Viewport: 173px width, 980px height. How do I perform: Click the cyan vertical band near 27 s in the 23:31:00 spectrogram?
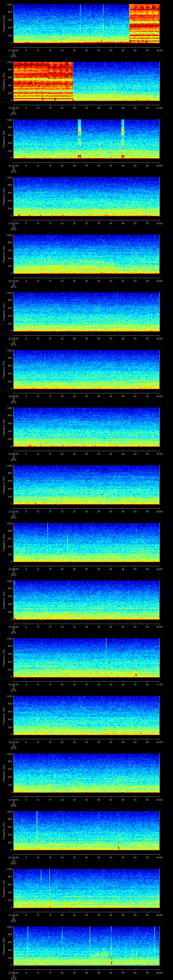click(79, 139)
